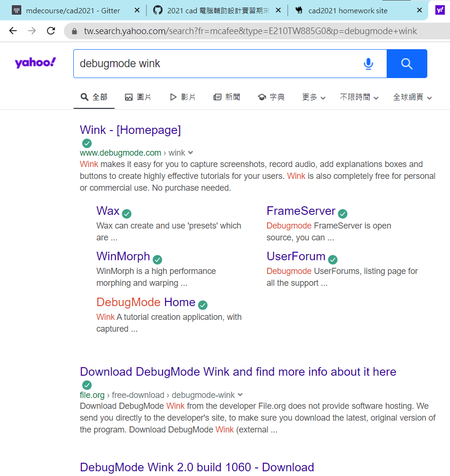Click the text "Debugmode FrameServer is open"
This screenshot has height=476, width=450.
[329, 226]
